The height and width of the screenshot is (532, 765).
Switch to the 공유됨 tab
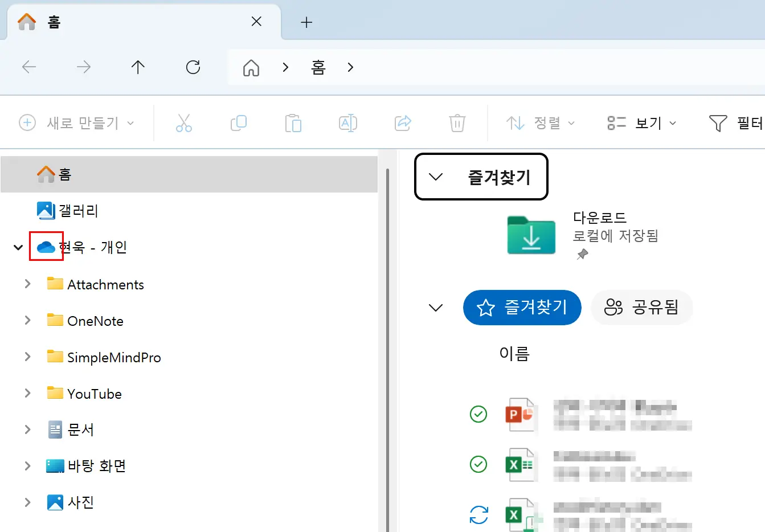point(641,308)
